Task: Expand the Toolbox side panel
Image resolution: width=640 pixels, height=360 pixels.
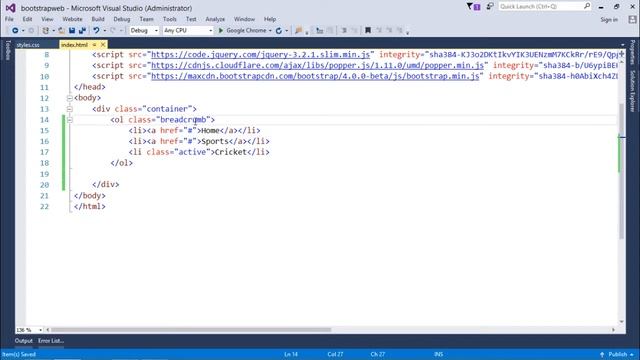Action: click(7, 50)
